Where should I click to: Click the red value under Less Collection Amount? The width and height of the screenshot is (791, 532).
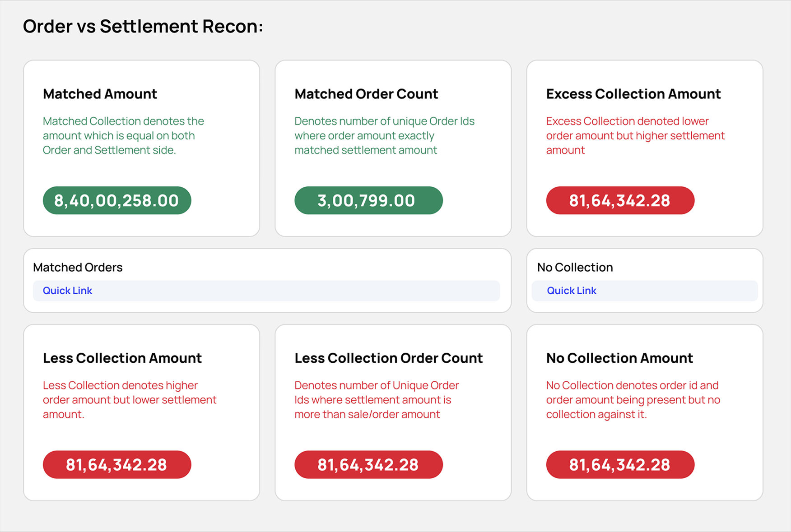click(x=117, y=464)
